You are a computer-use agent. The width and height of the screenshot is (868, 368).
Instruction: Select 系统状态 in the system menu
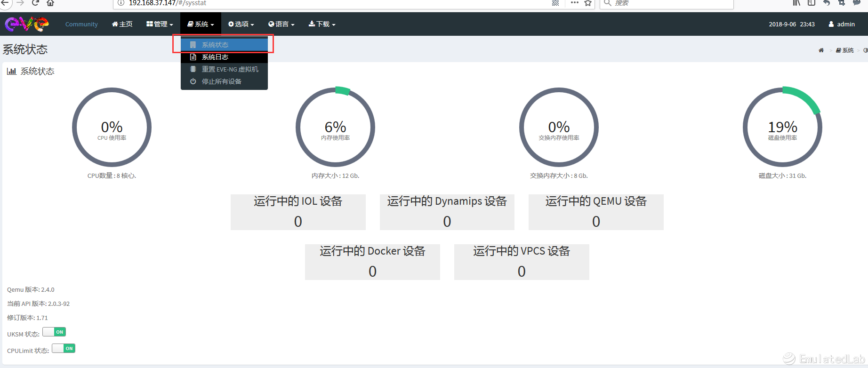tap(224, 45)
